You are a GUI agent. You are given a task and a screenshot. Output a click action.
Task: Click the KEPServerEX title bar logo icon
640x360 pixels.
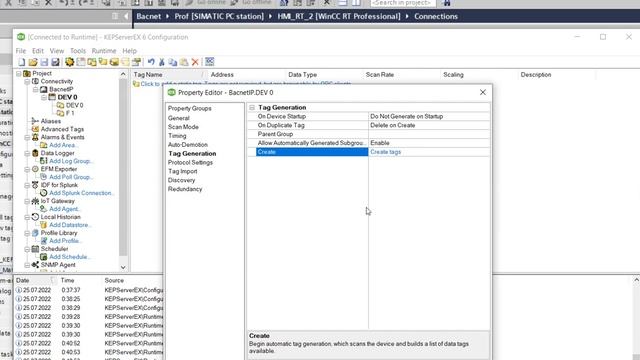coord(21,37)
